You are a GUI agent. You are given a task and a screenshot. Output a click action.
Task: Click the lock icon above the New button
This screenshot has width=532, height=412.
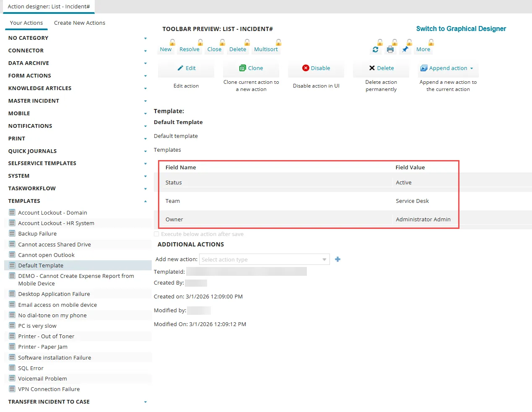[x=172, y=42]
